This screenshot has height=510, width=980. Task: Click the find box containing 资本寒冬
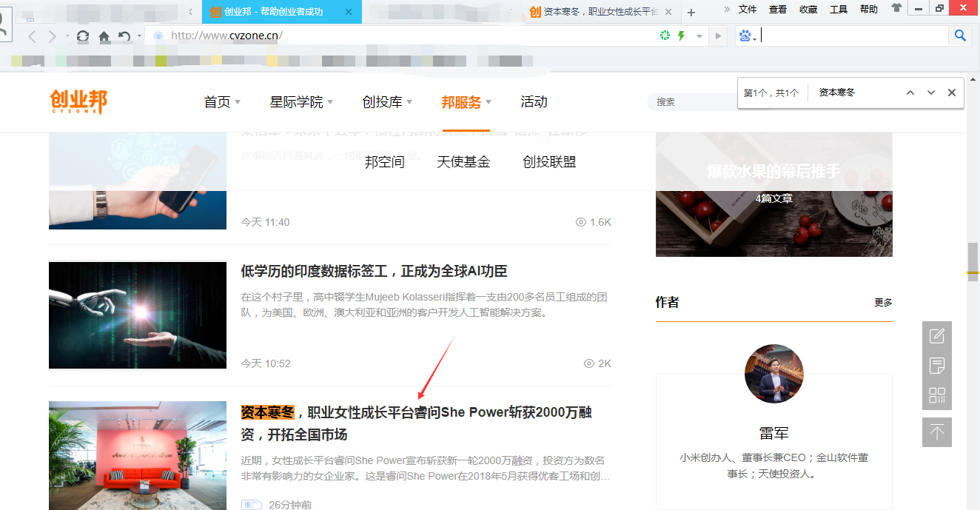tap(854, 93)
